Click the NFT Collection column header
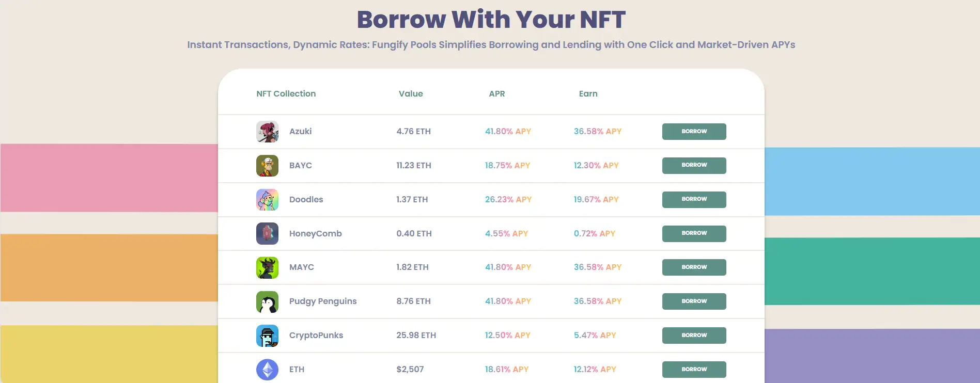This screenshot has height=383, width=980. tap(286, 93)
